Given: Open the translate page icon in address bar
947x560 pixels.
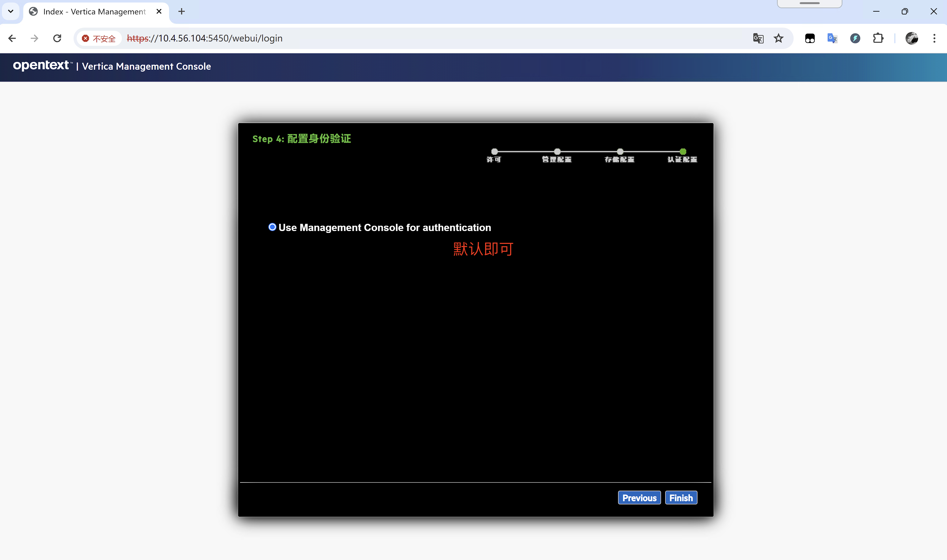Looking at the screenshot, I should (x=758, y=38).
